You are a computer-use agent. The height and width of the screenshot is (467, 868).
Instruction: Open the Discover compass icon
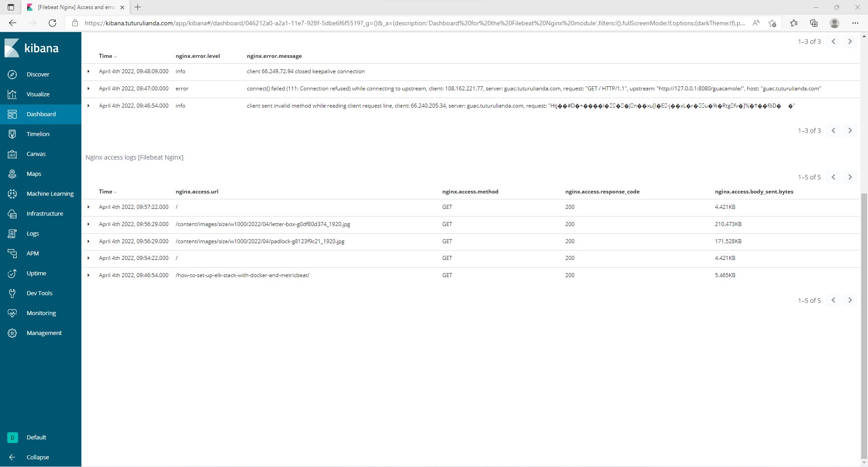(12, 74)
